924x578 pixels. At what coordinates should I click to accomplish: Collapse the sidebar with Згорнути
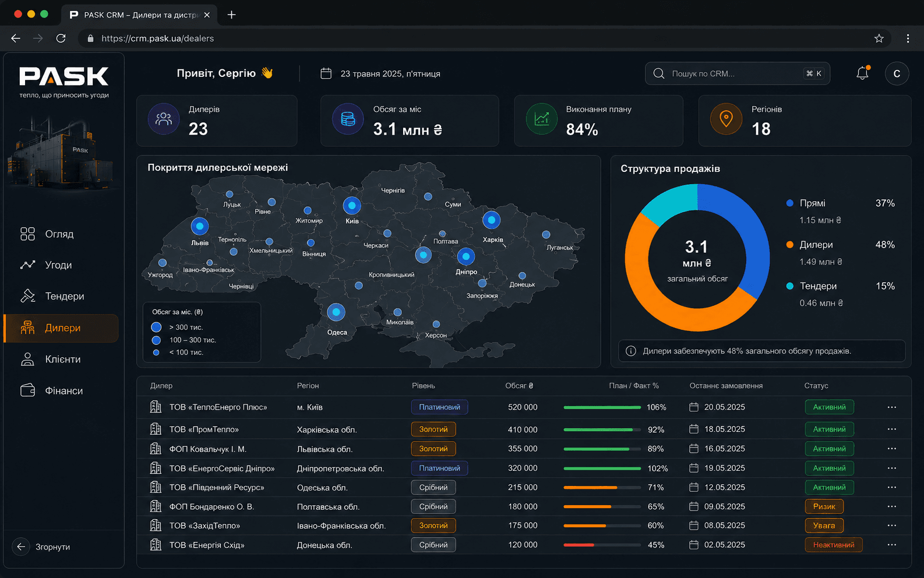click(x=41, y=547)
